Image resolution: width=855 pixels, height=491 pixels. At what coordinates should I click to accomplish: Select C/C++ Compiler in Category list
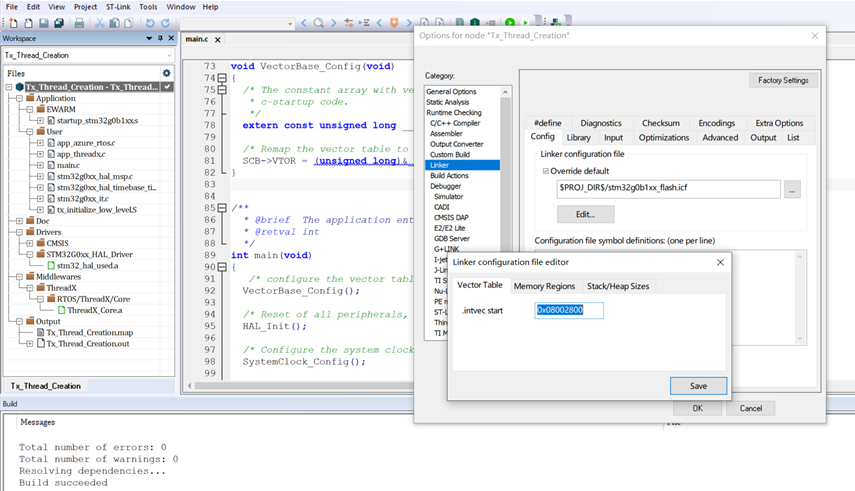point(455,123)
